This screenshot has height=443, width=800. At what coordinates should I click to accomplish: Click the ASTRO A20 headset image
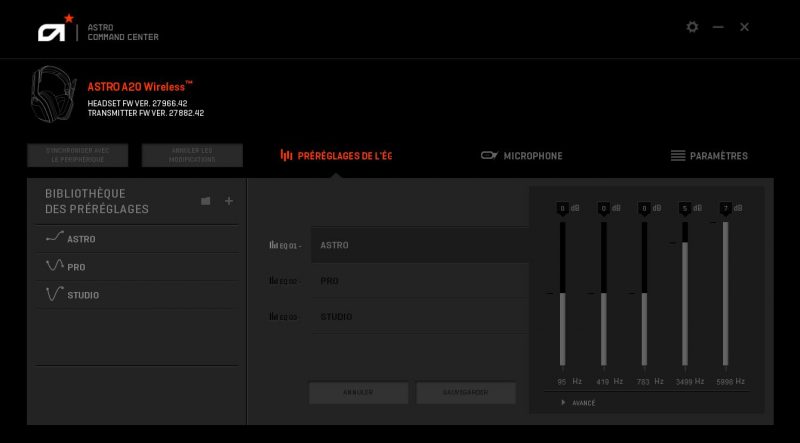coord(53,94)
